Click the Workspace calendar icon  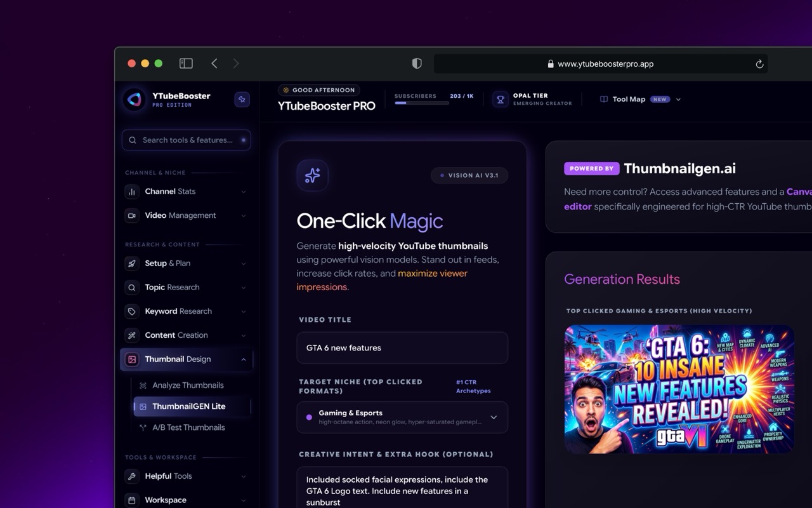(x=132, y=500)
